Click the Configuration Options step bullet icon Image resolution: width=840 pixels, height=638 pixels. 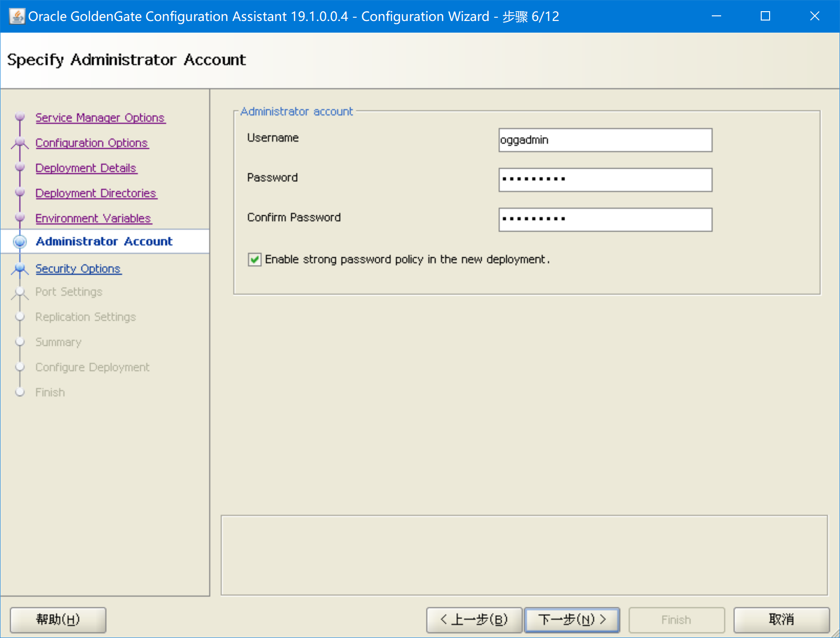pos(20,143)
